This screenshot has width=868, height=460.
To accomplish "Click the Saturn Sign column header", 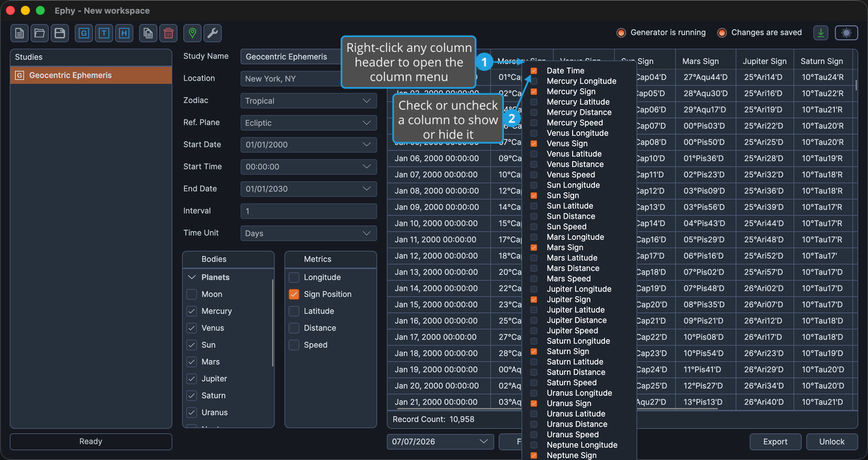I will pyautogui.click(x=822, y=61).
